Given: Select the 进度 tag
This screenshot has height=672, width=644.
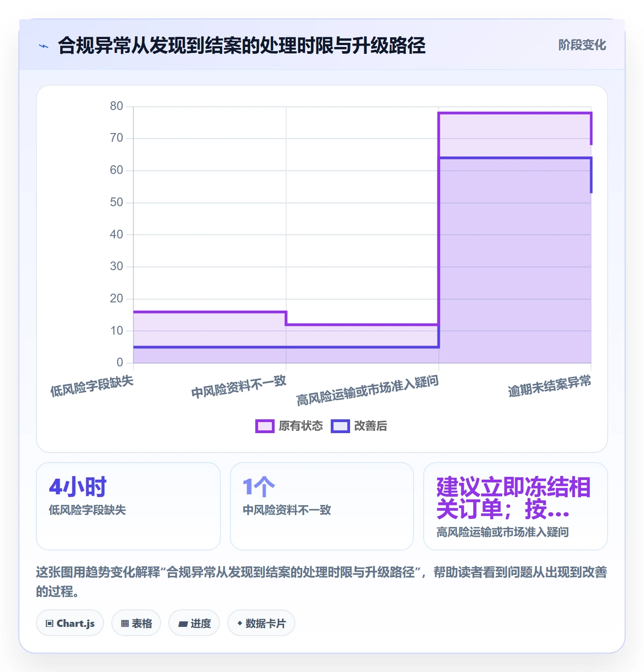Looking at the screenshot, I should (x=194, y=623).
